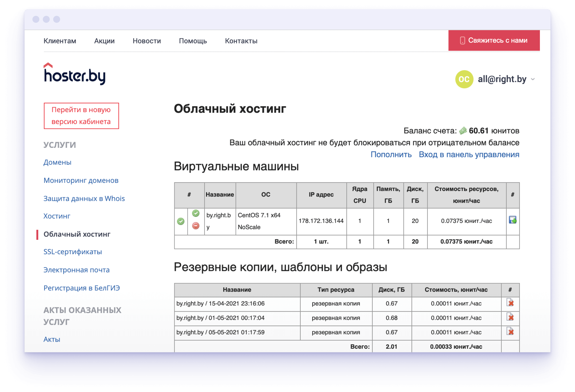The width and height of the screenshot is (575, 392).
Task: Open SSL-сертификаты sidebar link
Action: tap(73, 252)
